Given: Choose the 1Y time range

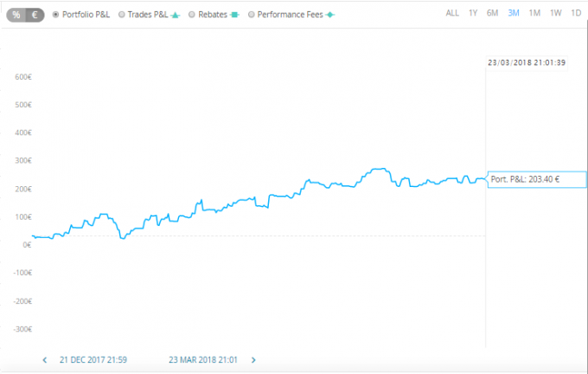Looking at the screenshot, I should (x=473, y=13).
